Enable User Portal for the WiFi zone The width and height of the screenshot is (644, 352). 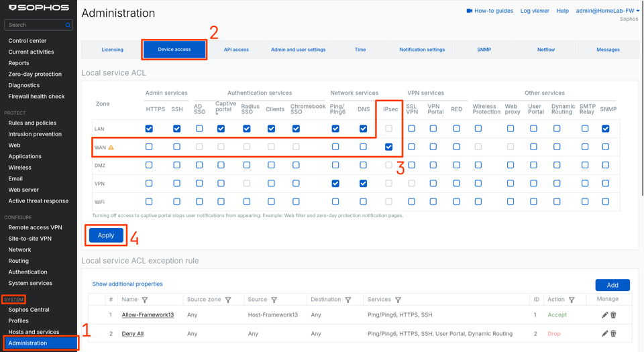coord(533,201)
